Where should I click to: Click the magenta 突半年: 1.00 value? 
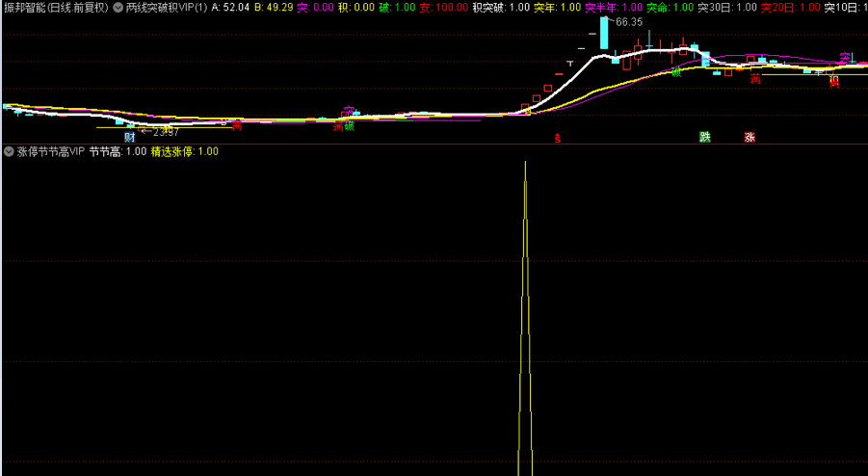coord(614,7)
